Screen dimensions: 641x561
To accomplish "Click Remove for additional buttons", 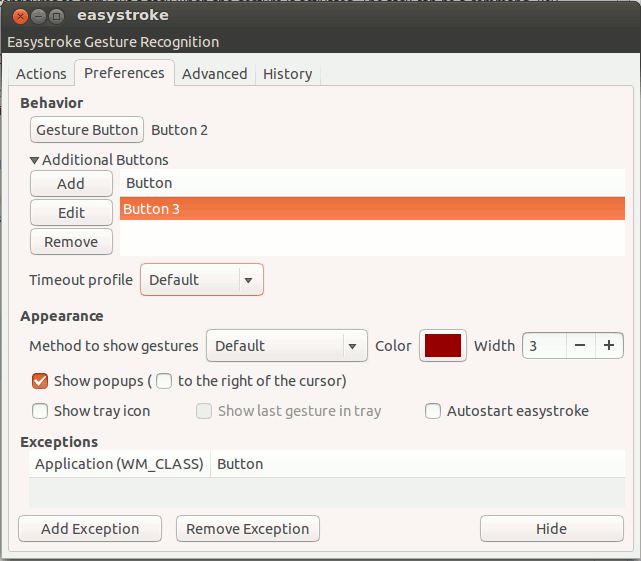I will 71,242.
